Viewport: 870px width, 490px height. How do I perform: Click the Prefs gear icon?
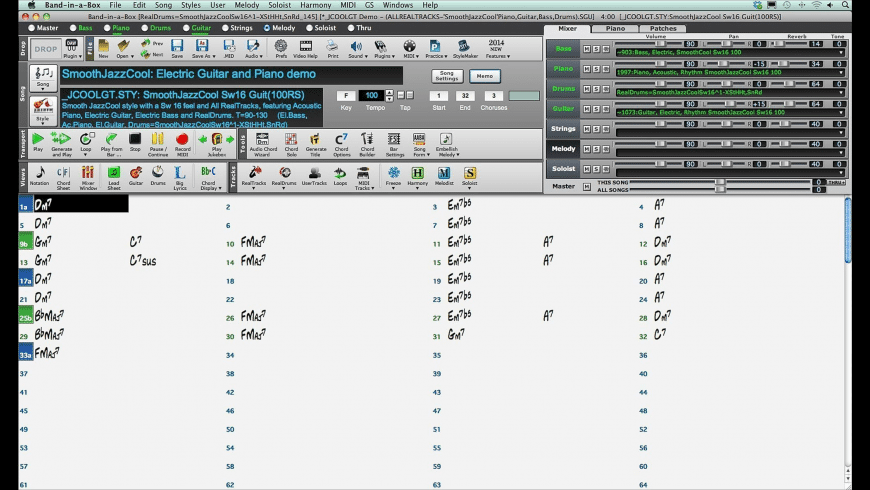(x=281, y=49)
